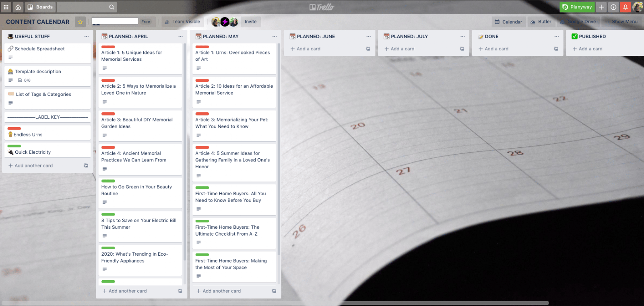Click Show Menu
The width and height of the screenshot is (644, 306).
[x=621, y=22]
